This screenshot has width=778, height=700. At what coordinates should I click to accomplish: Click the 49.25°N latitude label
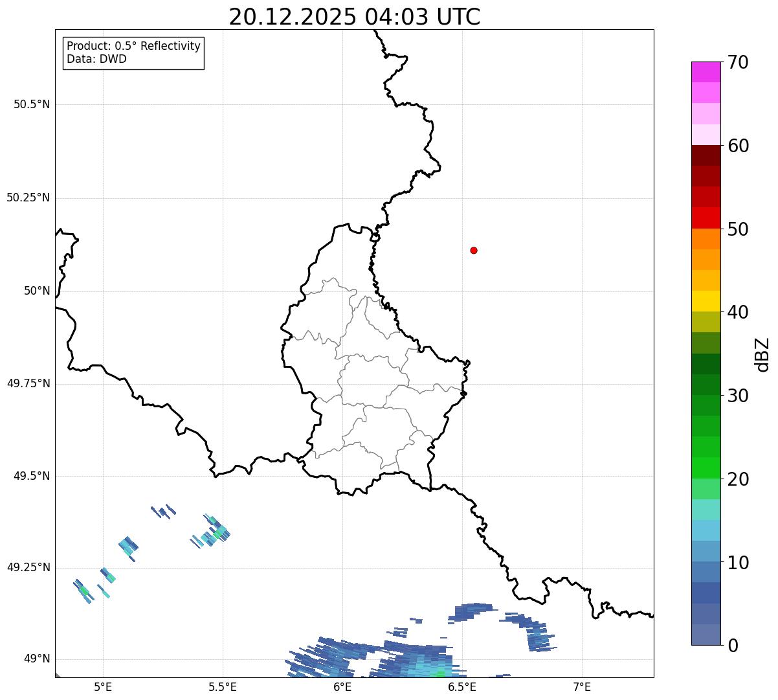[28, 567]
